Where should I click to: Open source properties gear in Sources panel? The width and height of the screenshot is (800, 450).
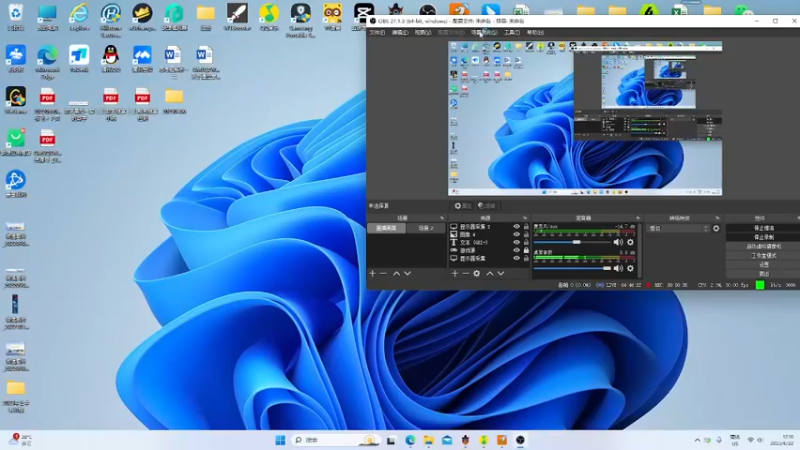tap(477, 273)
